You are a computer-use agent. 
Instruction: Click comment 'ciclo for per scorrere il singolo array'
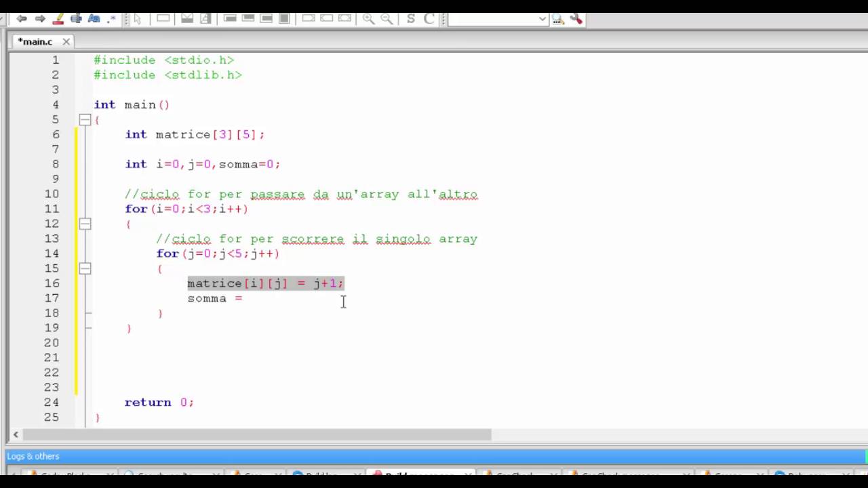317,239
